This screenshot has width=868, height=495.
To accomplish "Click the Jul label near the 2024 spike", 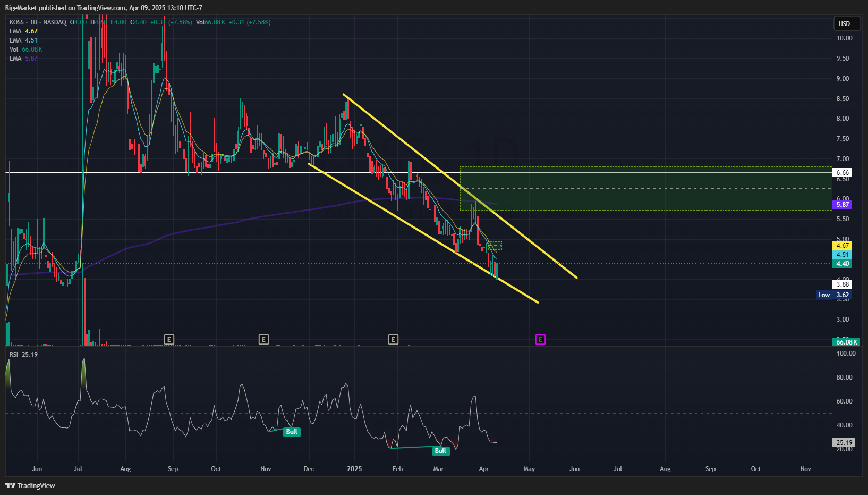I will coord(78,469).
